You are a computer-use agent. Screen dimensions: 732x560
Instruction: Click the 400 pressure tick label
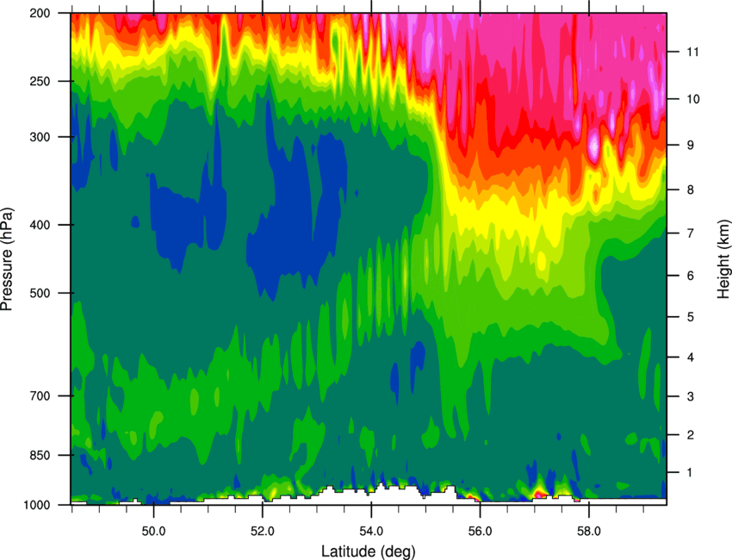pyautogui.click(x=40, y=225)
